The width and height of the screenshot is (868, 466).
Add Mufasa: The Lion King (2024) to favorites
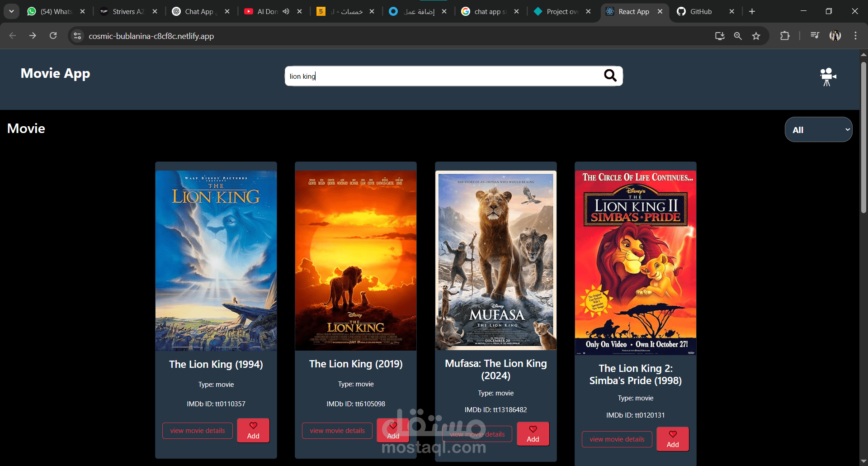point(533,434)
